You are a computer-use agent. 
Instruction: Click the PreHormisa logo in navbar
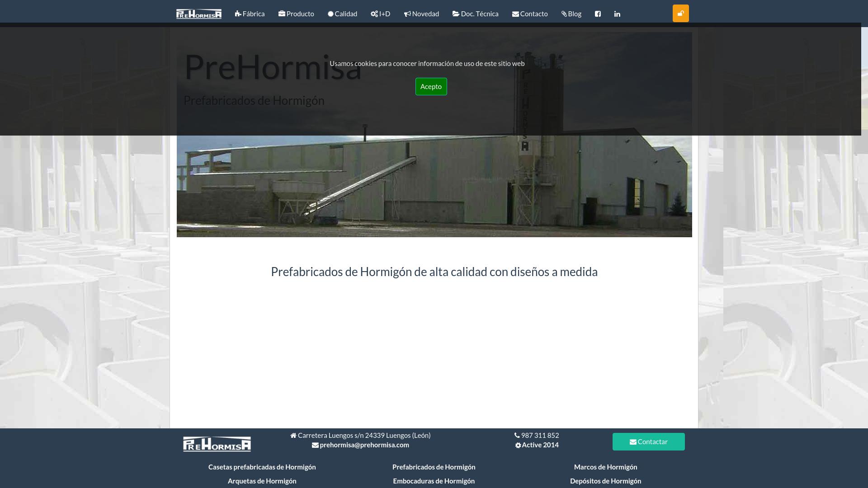[x=199, y=14]
